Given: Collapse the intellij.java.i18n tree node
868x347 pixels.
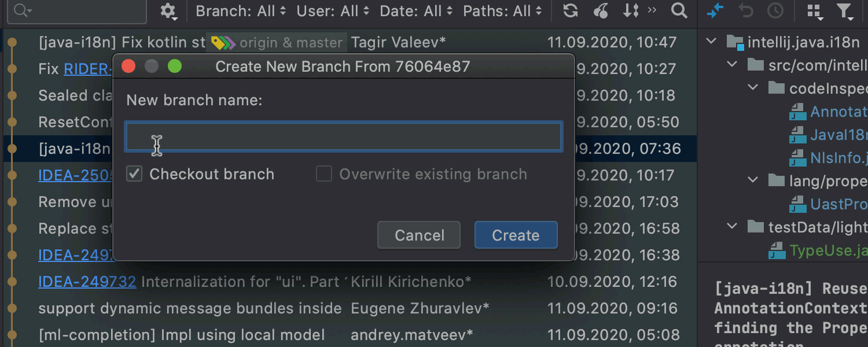Looking at the screenshot, I should (712, 42).
